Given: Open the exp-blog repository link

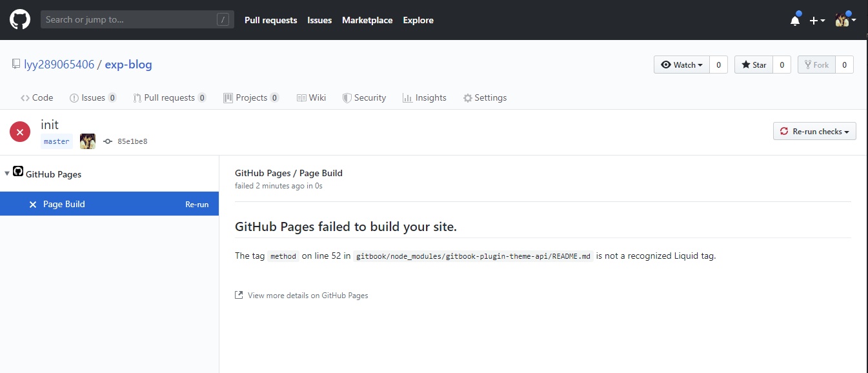Looking at the screenshot, I should pos(128,65).
